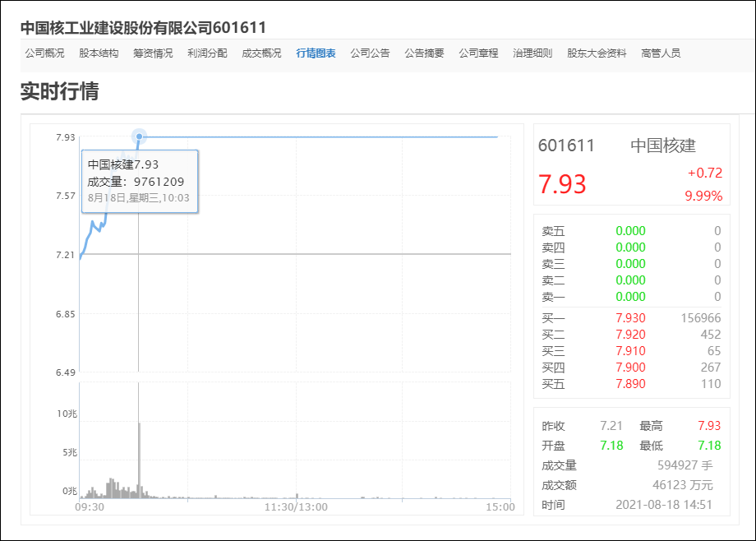
Task: Click the highlighted chart point at 10:03
Action: point(140,136)
